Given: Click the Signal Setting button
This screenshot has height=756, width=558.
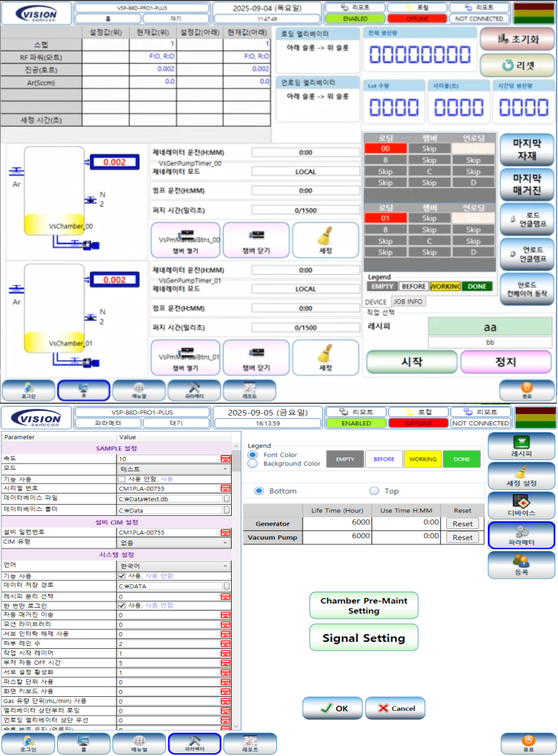Looking at the screenshot, I should point(364,638).
